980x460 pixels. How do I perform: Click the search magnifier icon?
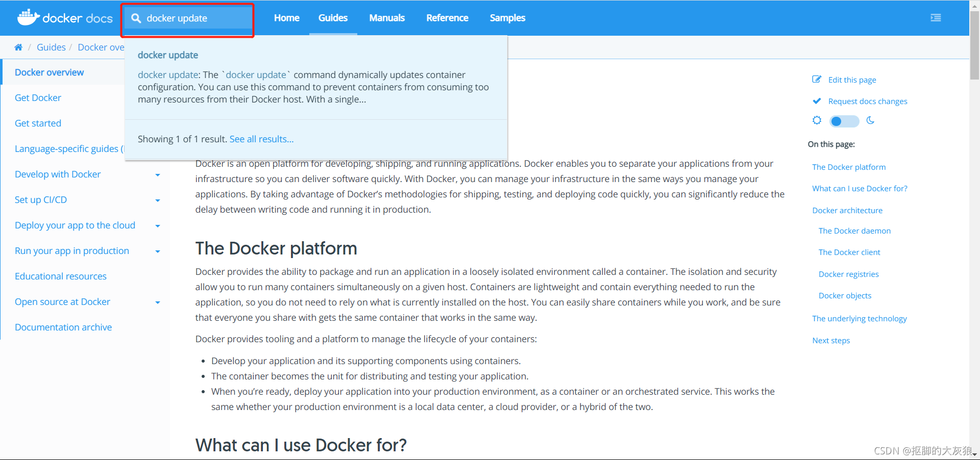136,18
